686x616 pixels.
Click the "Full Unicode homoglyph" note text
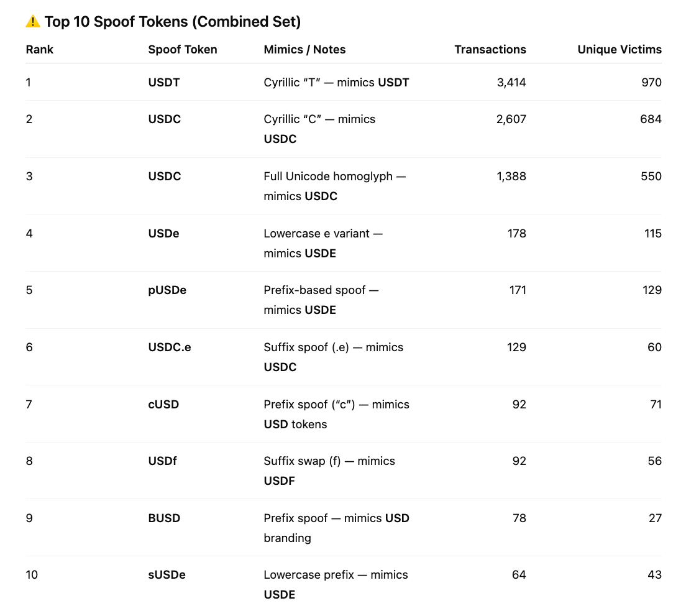pyautogui.click(x=328, y=177)
